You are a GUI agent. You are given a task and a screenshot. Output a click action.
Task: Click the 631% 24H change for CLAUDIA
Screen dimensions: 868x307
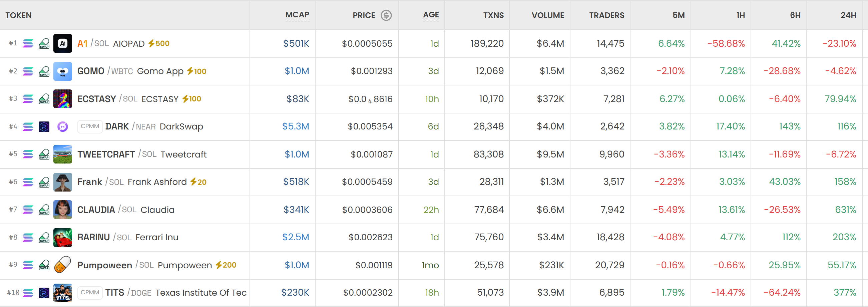[845, 210]
